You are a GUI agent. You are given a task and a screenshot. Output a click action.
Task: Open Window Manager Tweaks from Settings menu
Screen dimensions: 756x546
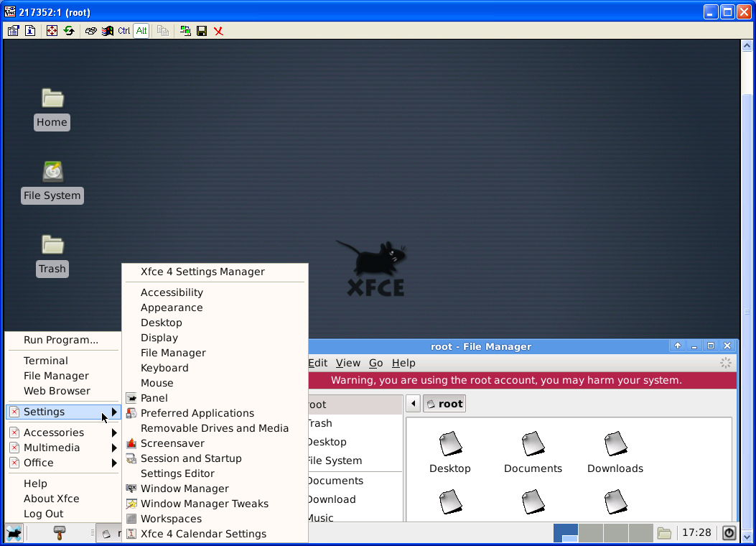pos(204,504)
